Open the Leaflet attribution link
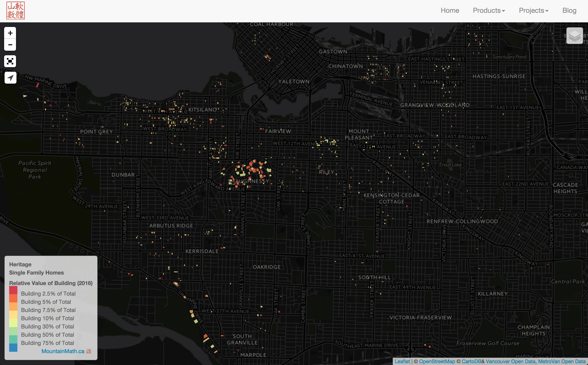 click(402, 361)
